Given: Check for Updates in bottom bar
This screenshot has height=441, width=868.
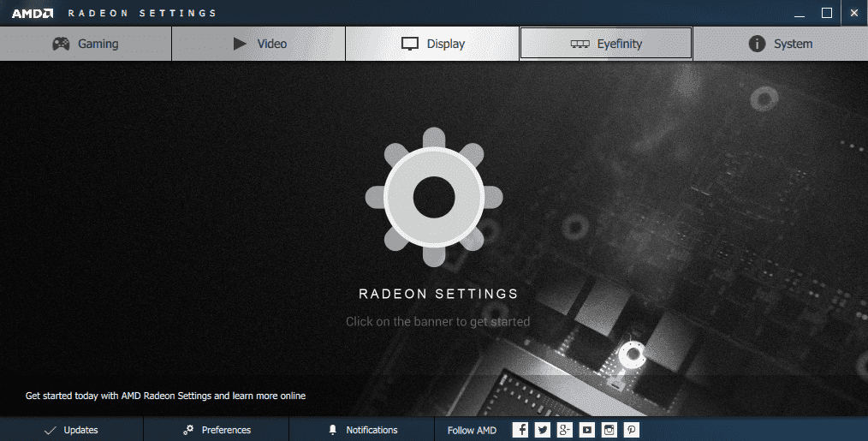Looking at the screenshot, I should pyautogui.click(x=71, y=430).
